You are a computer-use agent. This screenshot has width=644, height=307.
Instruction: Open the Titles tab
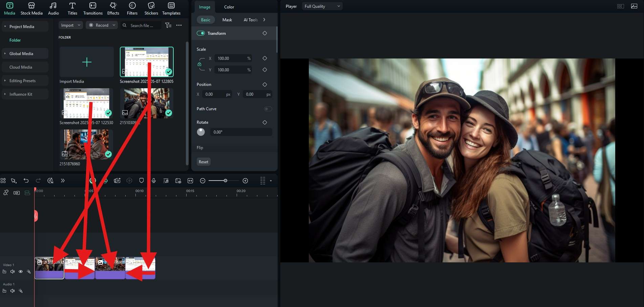click(72, 9)
